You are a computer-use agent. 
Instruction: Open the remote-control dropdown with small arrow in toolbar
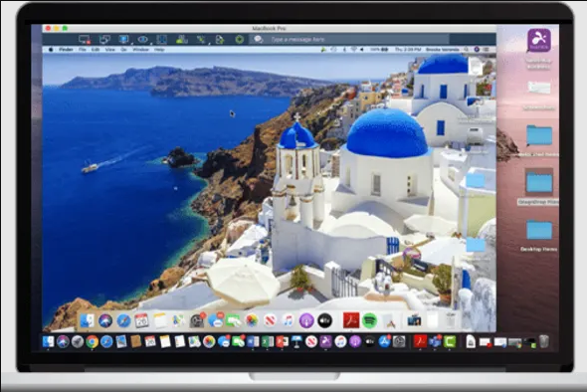(x=201, y=39)
